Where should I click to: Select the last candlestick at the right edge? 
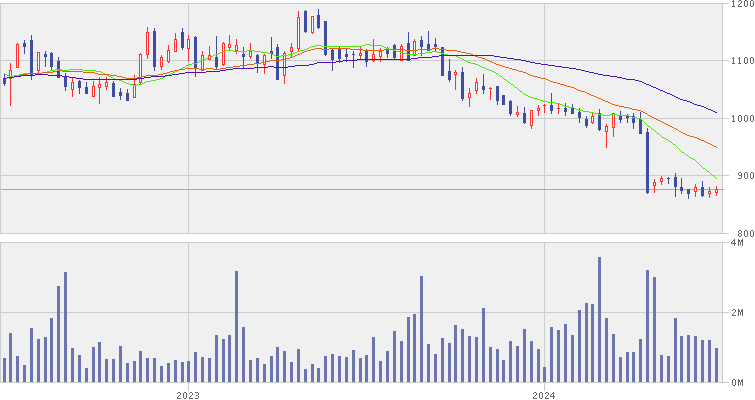[716, 191]
